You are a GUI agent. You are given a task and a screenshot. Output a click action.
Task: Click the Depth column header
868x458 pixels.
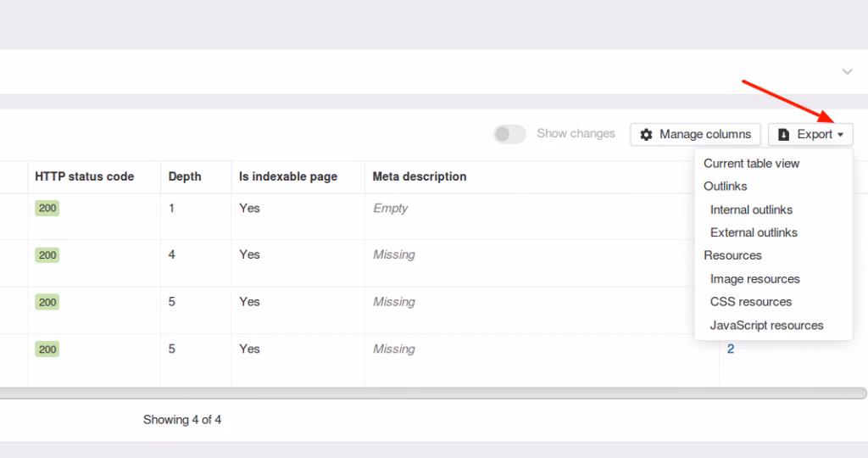pyautogui.click(x=185, y=176)
